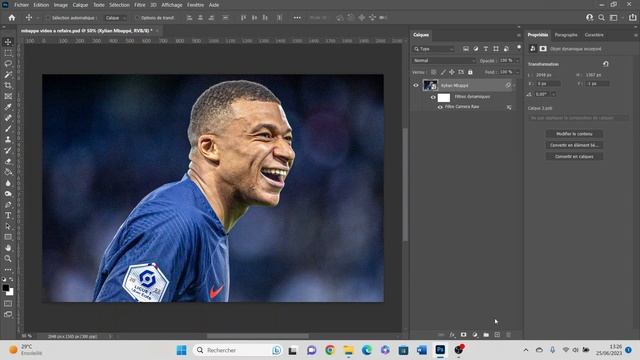Open the Search icon at top right
Image resolution: width=640 pixels, height=360 pixels.
coord(601,18)
